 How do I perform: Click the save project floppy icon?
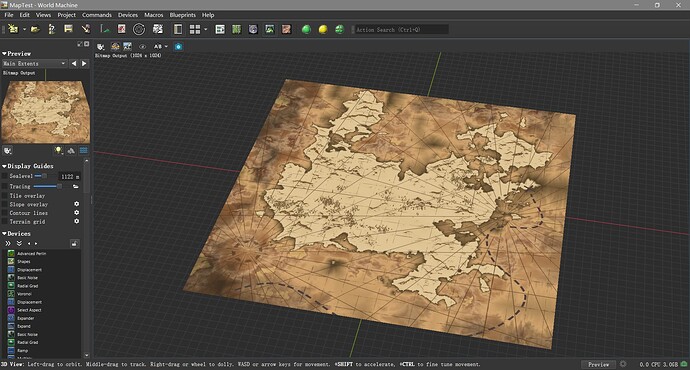(68, 29)
